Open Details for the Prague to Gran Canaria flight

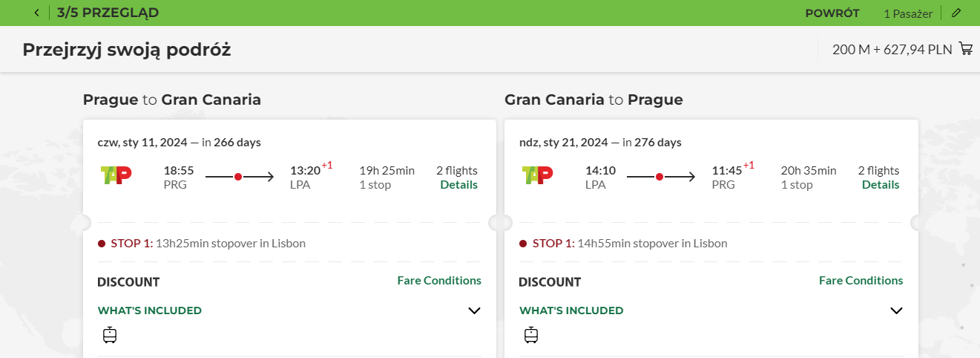point(459,185)
